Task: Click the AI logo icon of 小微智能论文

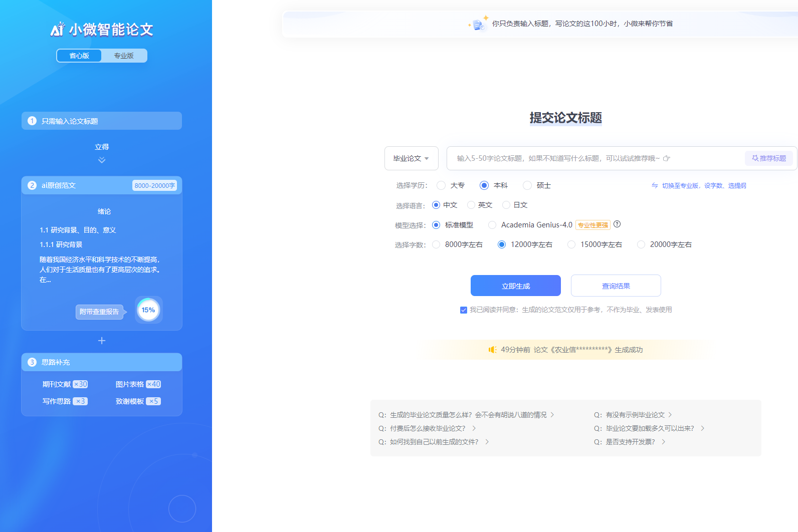Action: point(58,29)
